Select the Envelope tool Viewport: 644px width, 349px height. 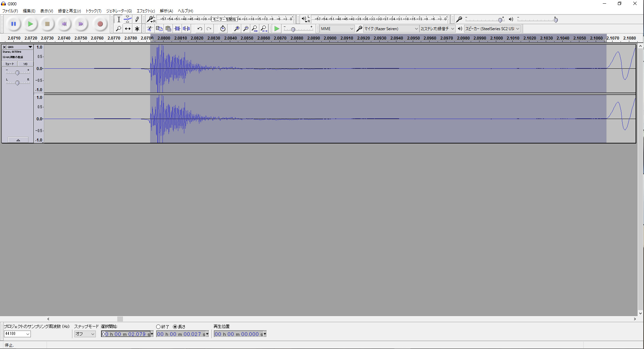128,19
